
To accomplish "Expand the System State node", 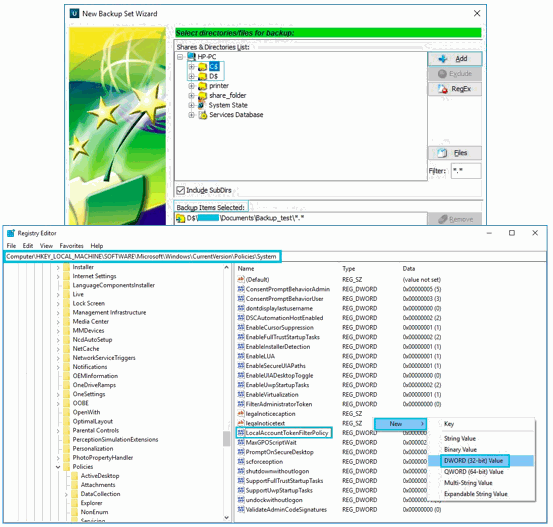I will (191, 105).
